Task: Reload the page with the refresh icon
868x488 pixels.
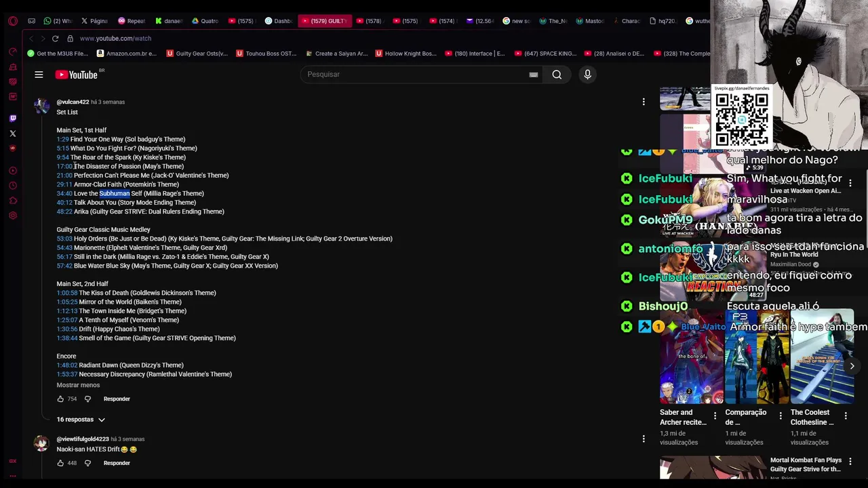Action: [x=56, y=39]
